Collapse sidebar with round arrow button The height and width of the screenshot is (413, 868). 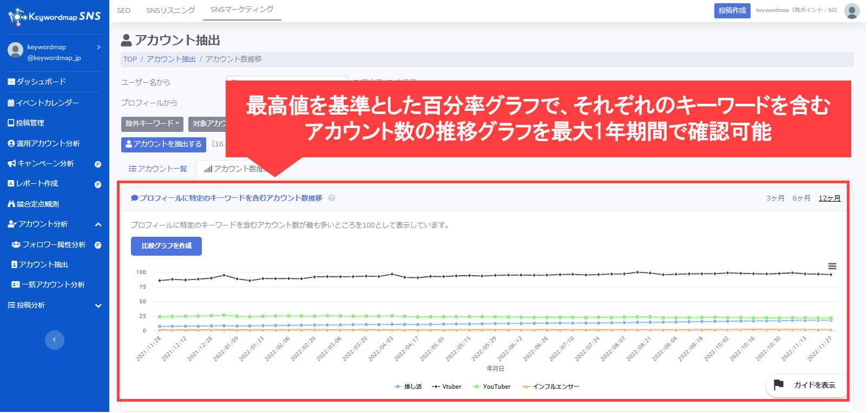[x=54, y=341]
